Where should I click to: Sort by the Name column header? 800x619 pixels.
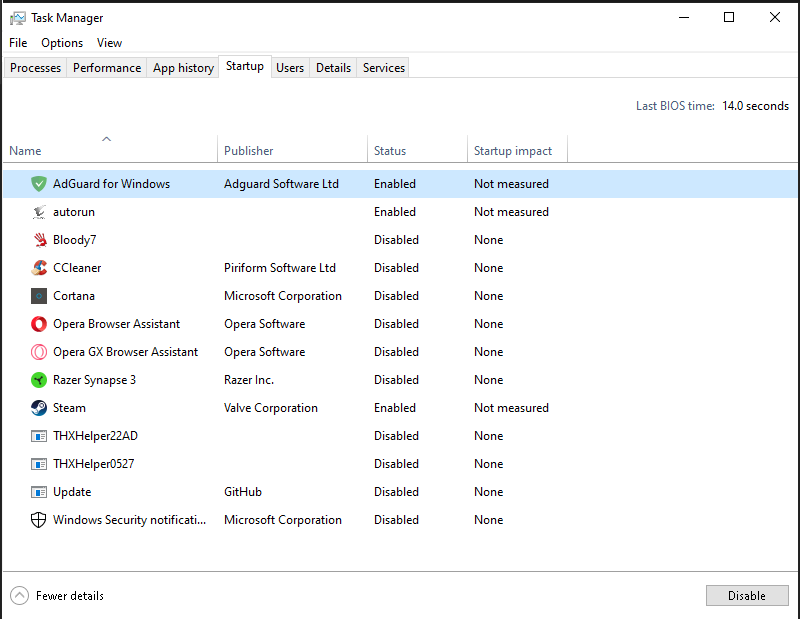[x=26, y=151]
